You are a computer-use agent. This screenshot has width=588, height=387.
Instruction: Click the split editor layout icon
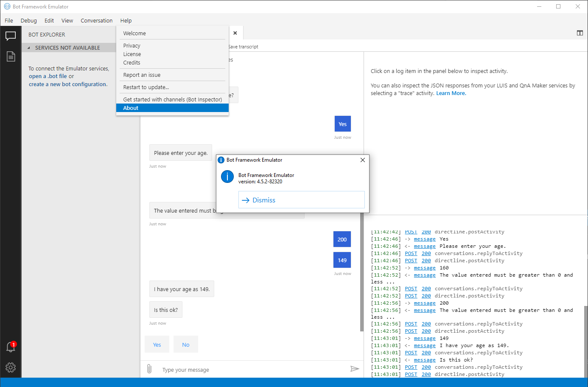coord(580,33)
